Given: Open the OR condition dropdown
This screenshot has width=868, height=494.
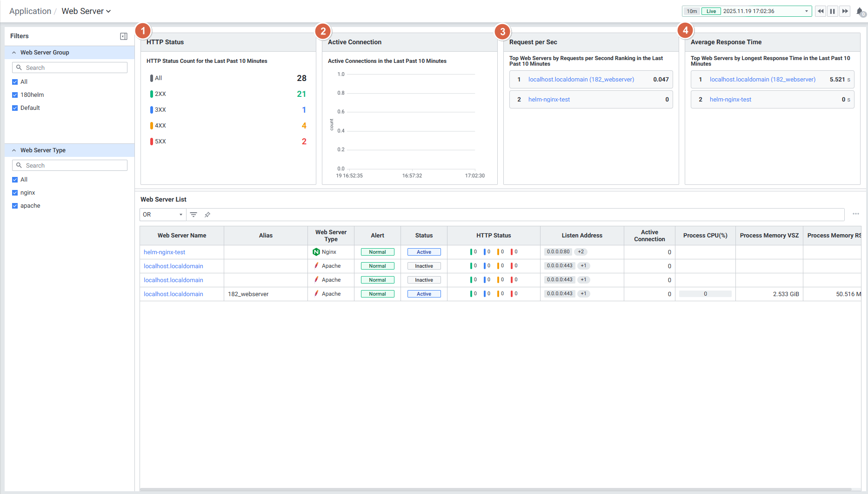Looking at the screenshot, I should pyautogui.click(x=162, y=215).
